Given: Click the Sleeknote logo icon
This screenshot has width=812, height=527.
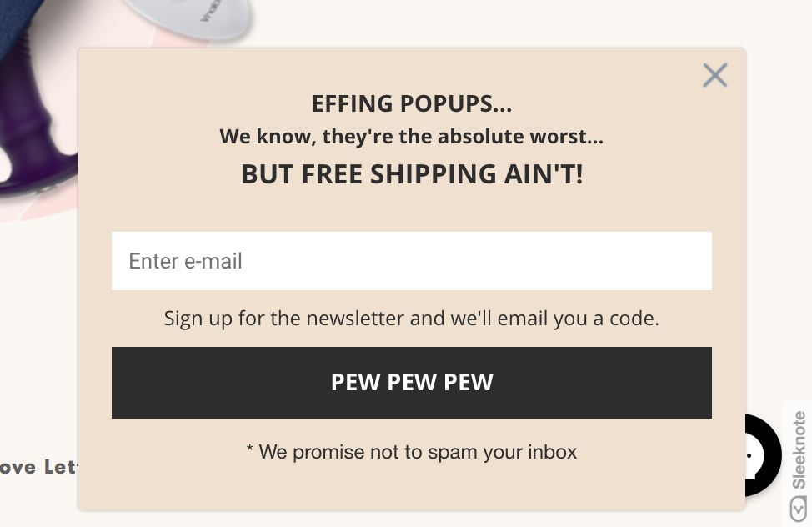Looking at the screenshot, I should 798,509.
